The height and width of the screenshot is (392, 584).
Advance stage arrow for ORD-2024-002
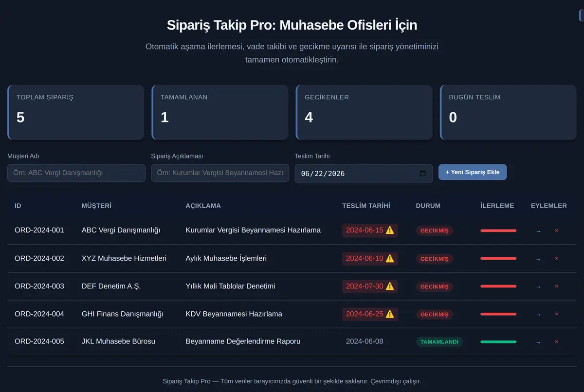538,259
